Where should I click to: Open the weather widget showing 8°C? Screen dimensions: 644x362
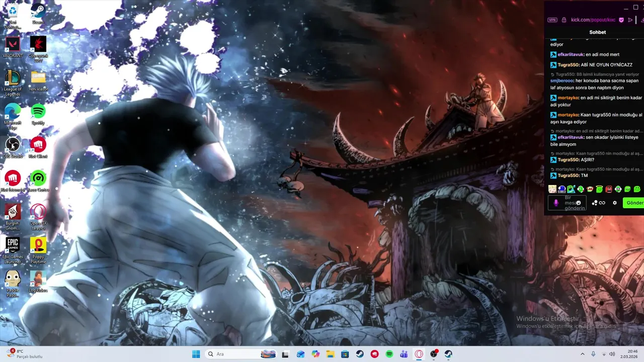click(24, 354)
